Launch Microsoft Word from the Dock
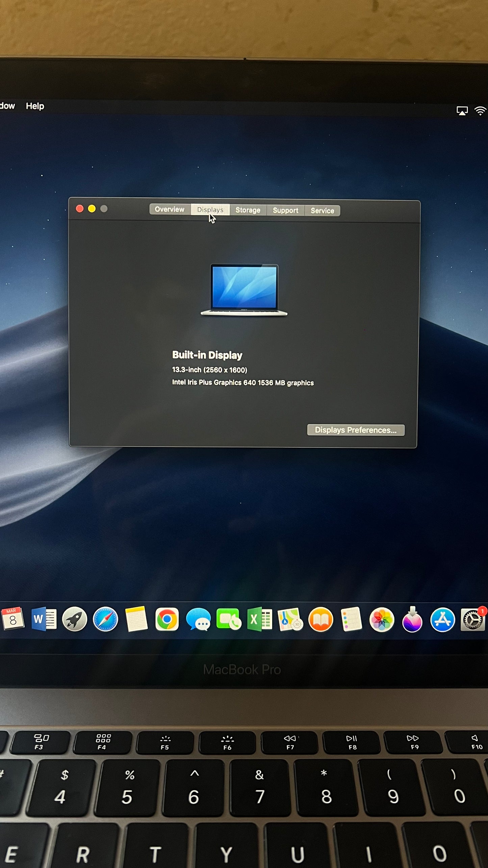This screenshot has width=488, height=868. coord(44,619)
